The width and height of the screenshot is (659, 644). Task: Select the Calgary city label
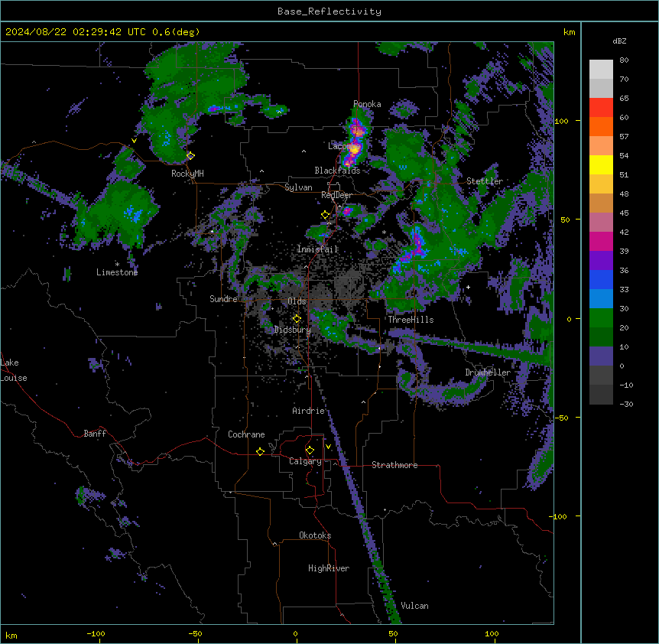(305, 461)
